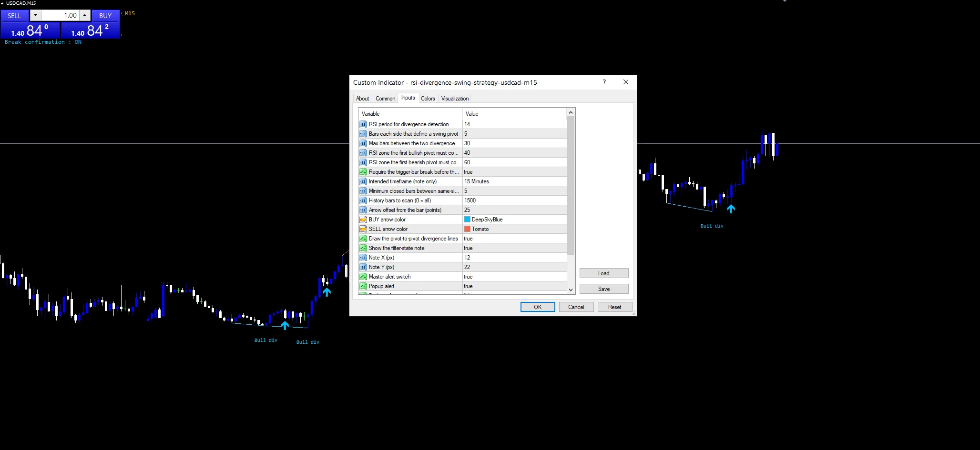Toggle Popup alert value true
The height and width of the screenshot is (450, 980).
(514, 286)
